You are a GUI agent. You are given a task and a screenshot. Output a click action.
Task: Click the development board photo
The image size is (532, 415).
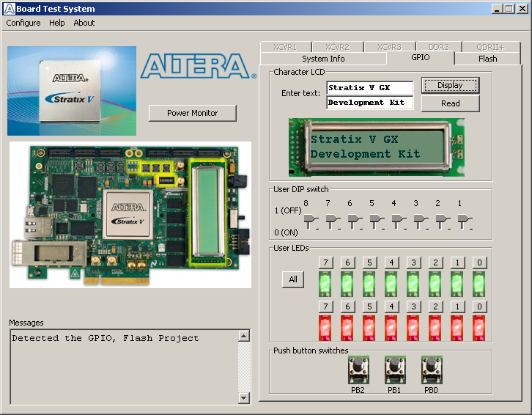tap(130, 215)
